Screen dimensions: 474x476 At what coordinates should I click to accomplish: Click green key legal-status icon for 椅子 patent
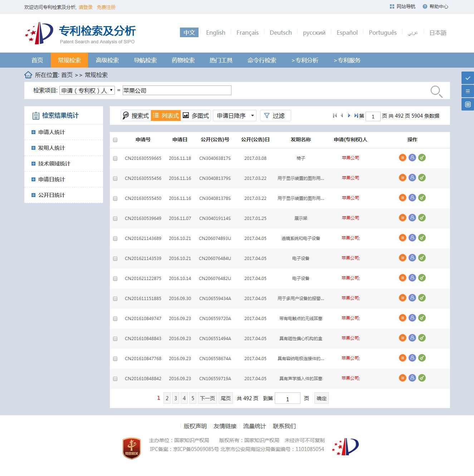click(x=422, y=157)
